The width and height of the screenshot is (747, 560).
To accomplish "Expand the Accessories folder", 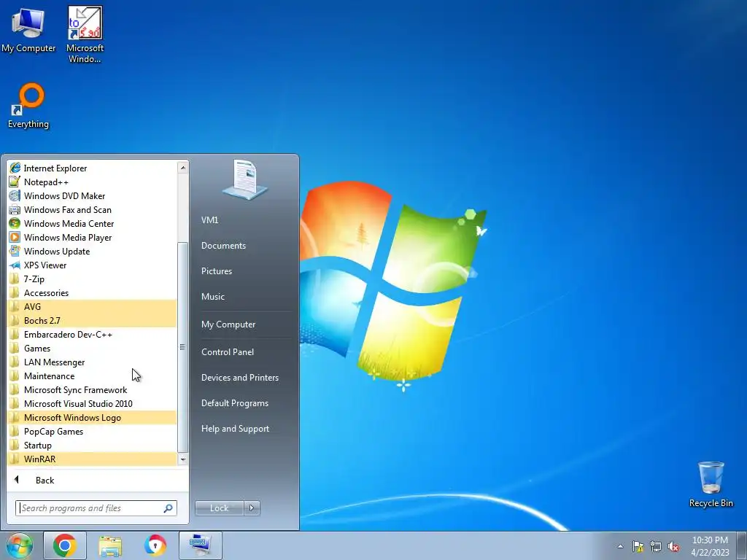I will [92, 293].
